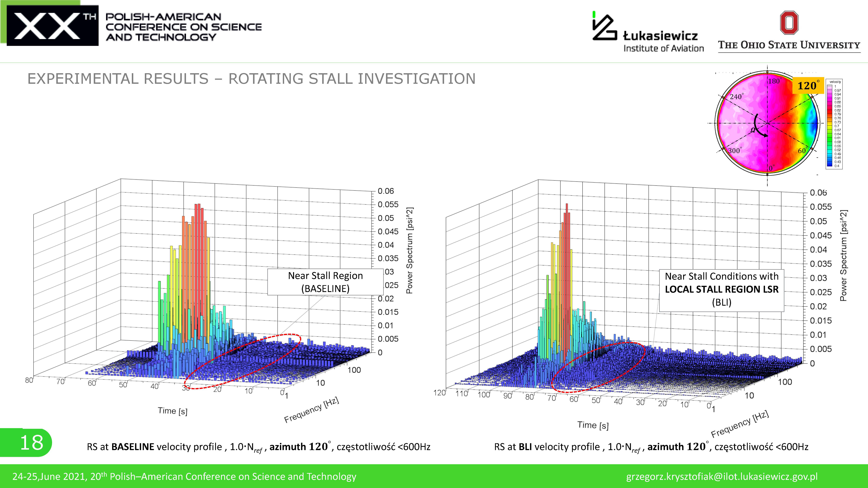This screenshot has height=488, width=868.
Task: Click the Ohio State University O emblem
Action: tap(789, 23)
